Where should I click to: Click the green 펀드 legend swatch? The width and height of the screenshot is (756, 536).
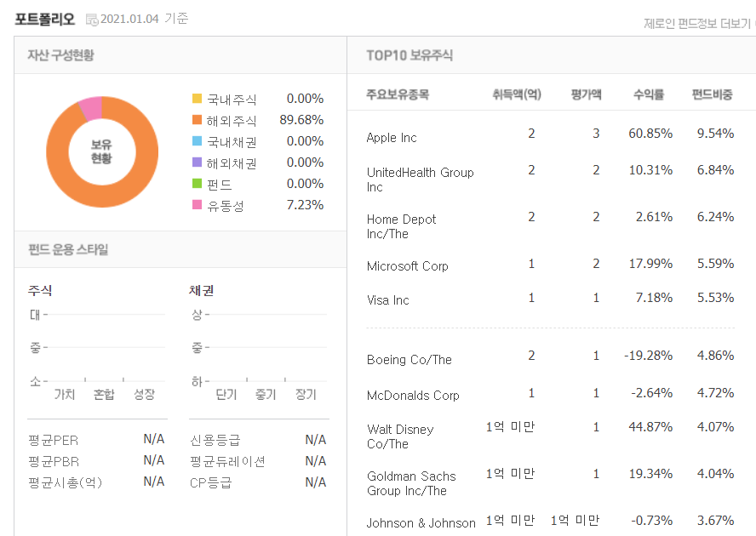pyautogui.click(x=197, y=183)
